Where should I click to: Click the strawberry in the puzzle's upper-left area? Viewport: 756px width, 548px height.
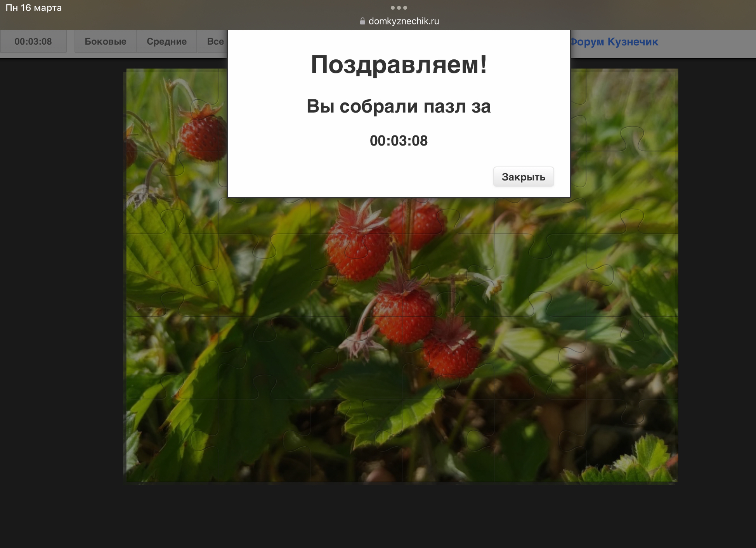click(203, 138)
